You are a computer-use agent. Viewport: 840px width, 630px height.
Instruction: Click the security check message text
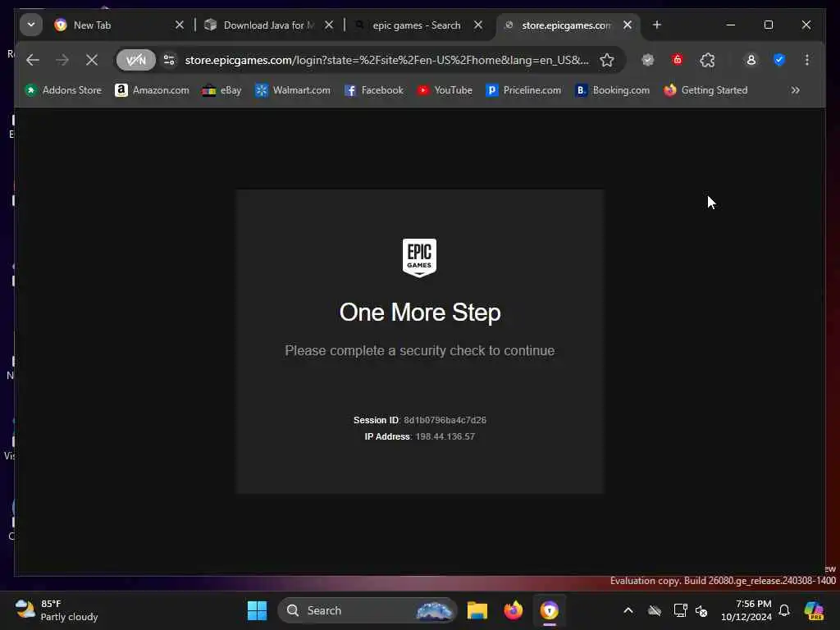(420, 351)
